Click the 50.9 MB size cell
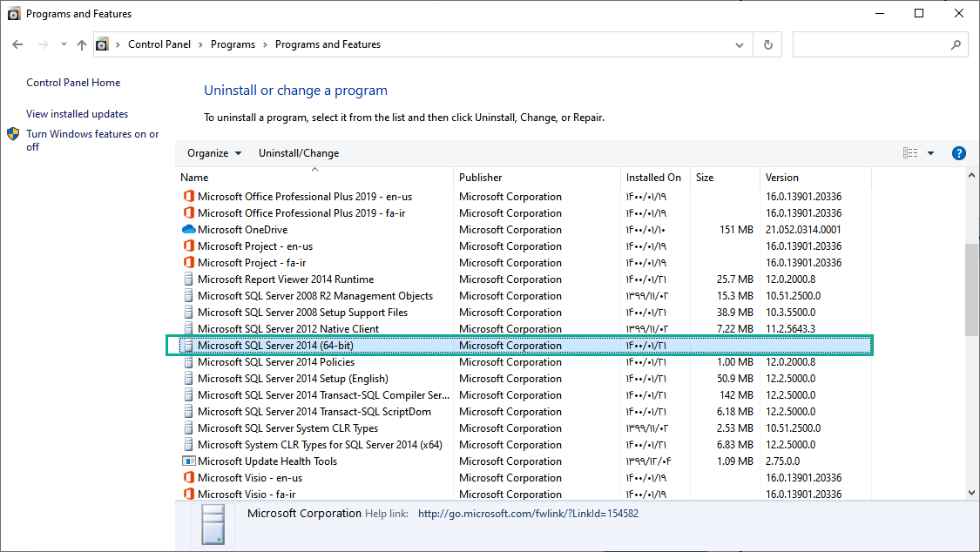Image resolution: width=980 pixels, height=552 pixels. [735, 379]
